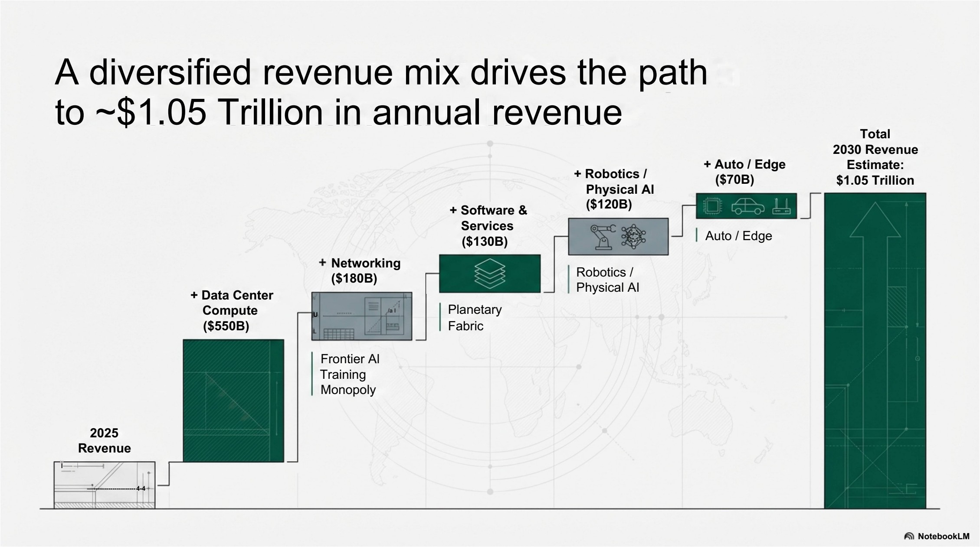Viewport: 980px width, 547px height.
Task: Click the gray Networking blueprint block
Action: tap(361, 316)
